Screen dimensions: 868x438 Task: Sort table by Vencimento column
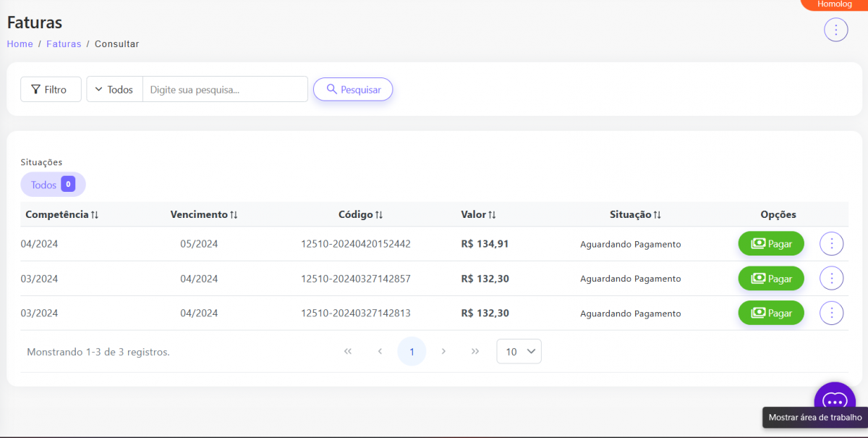pyautogui.click(x=203, y=215)
